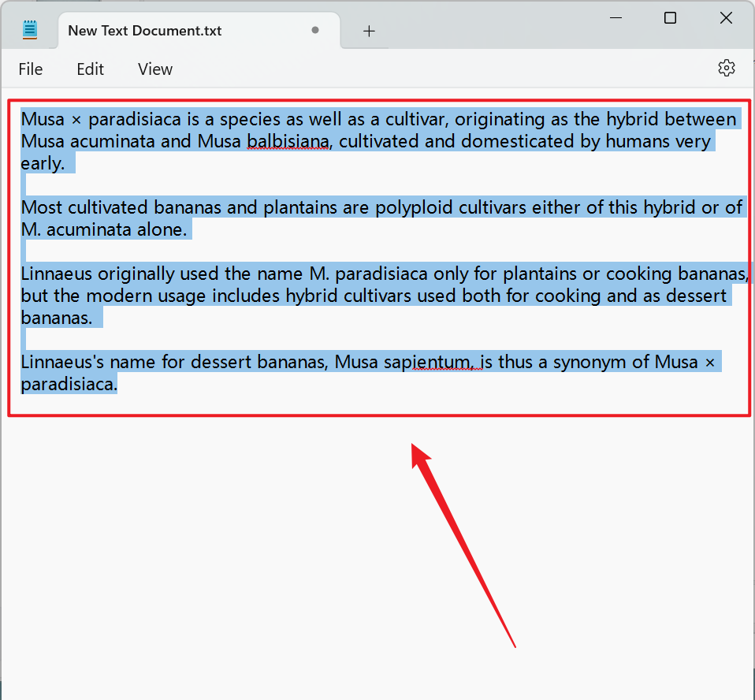Screen dimensions: 755x700
Task: Click the word "polyploid" in second paragraph
Action: 414,208
